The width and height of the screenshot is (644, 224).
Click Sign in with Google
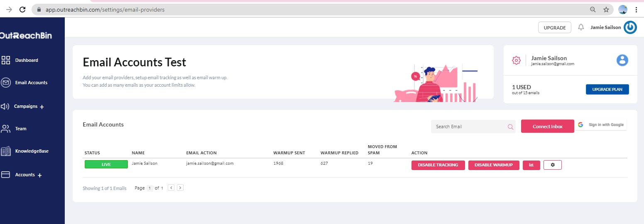click(601, 125)
